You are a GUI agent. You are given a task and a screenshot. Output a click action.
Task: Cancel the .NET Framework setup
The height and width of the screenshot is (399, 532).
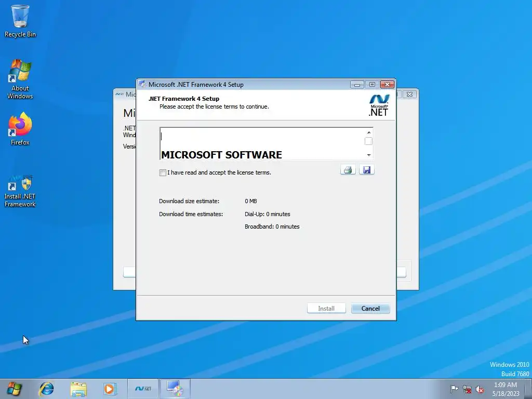[x=370, y=309]
